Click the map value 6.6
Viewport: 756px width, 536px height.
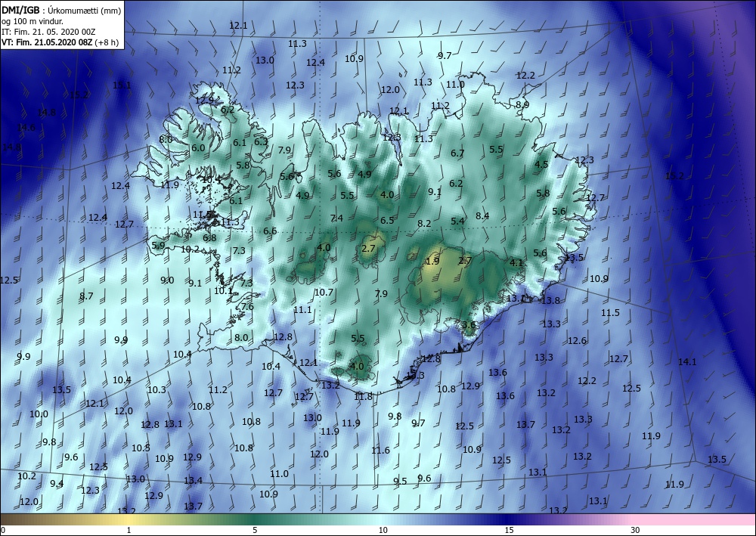coord(270,231)
